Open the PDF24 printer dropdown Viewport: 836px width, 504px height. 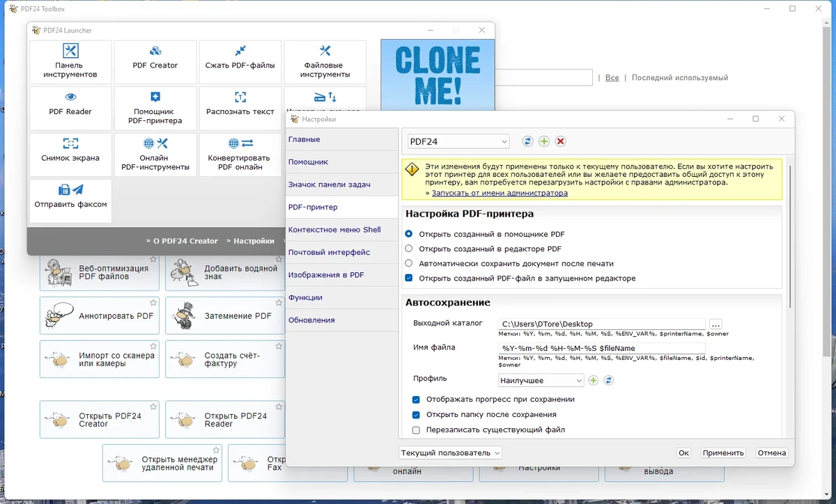[458, 141]
